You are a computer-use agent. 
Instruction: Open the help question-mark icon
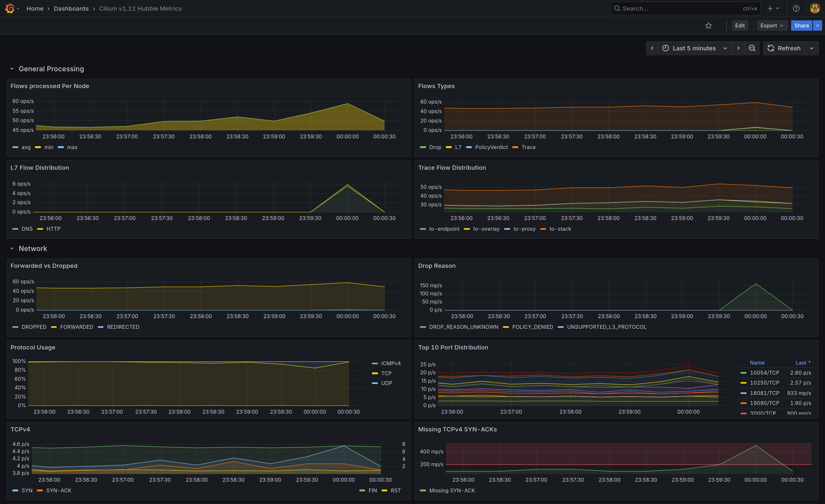click(x=796, y=8)
